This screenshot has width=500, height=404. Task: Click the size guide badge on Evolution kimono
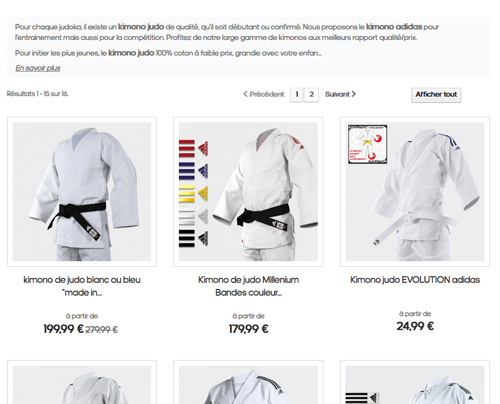pos(368,144)
